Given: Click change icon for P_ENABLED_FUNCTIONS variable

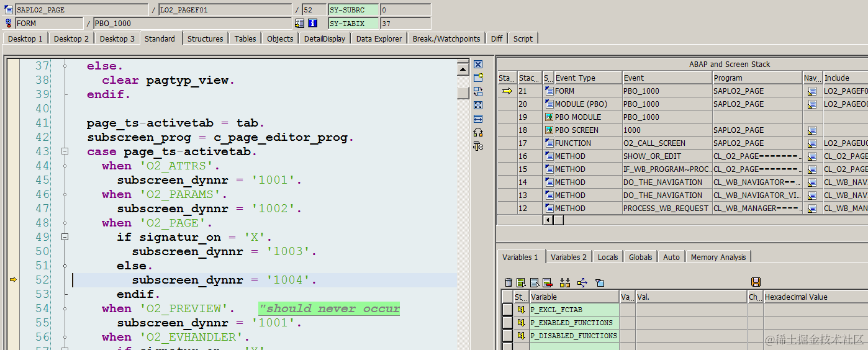Looking at the screenshot, I should pos(521,323).
